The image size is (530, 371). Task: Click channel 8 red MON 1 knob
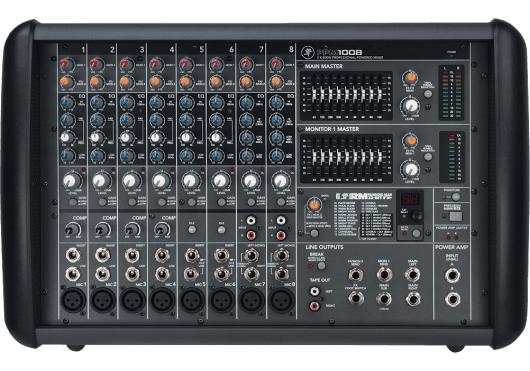click(276, 64)
